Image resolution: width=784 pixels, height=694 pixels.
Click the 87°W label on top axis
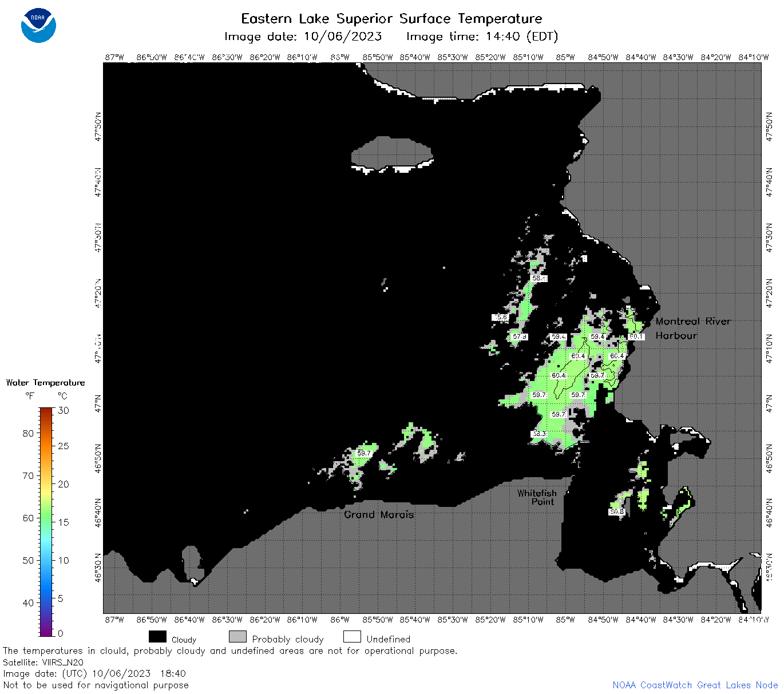[114, 57]
